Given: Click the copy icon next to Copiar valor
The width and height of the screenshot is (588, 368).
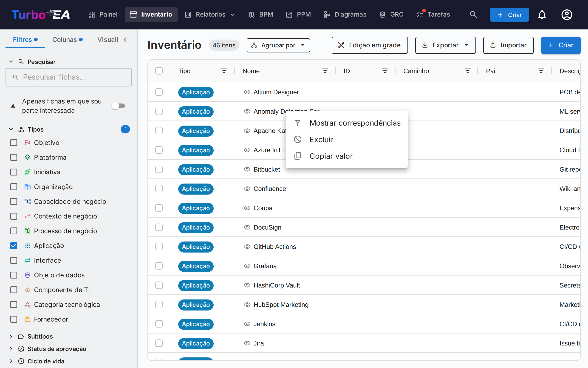Looking at the screenshot, I should click(x=298, y=156).
